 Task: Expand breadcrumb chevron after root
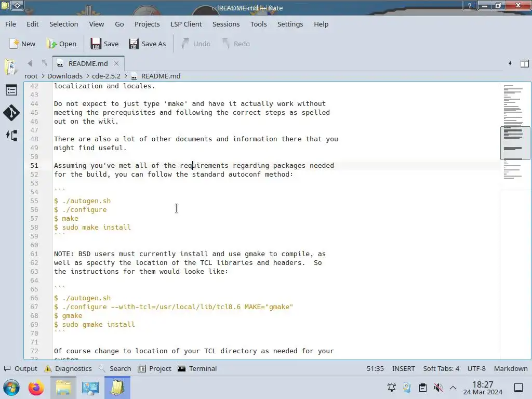(43, 76)
